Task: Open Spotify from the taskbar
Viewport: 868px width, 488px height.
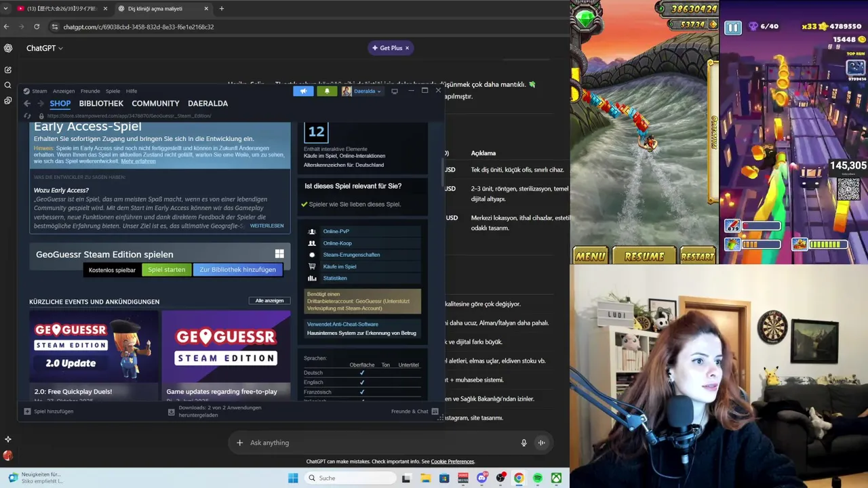Action: [x=538, y=478]
